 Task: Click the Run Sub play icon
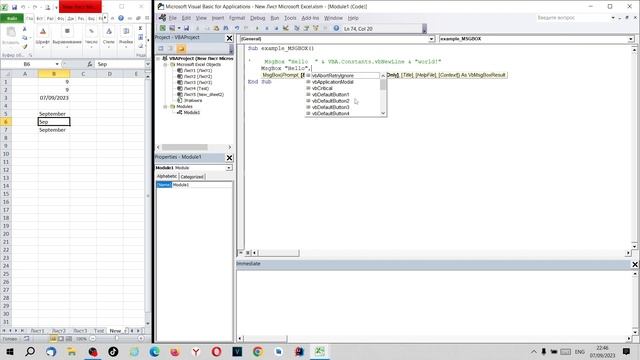tap(257, 28)
